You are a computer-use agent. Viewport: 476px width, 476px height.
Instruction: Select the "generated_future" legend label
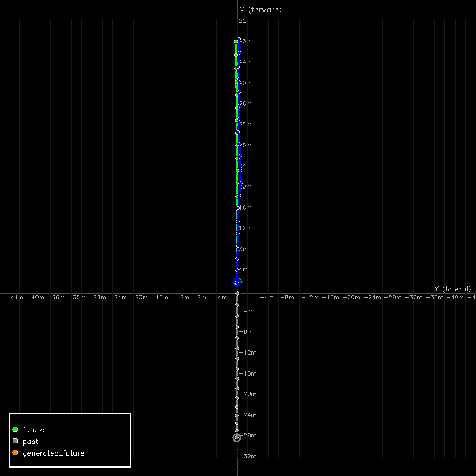54,453
